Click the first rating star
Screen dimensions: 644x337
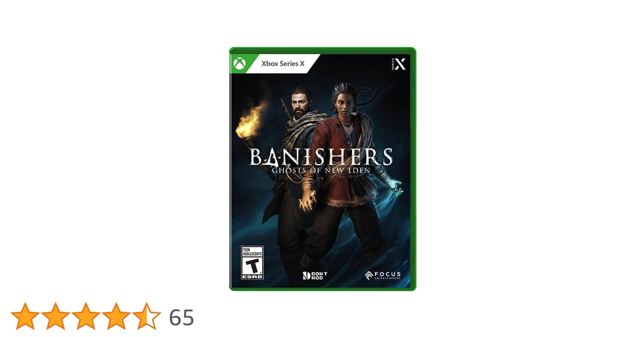[x=25, y=316]
